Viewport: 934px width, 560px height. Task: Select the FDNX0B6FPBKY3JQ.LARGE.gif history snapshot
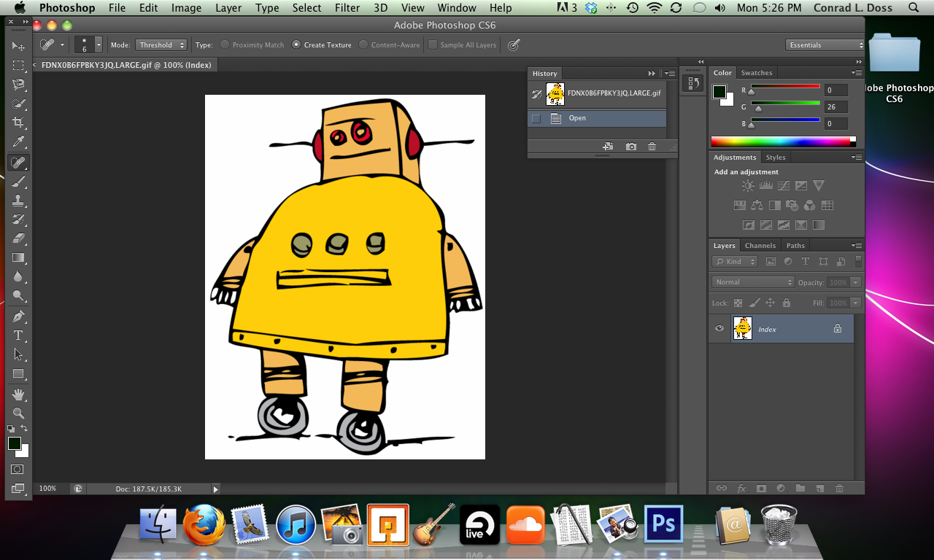pos(597,93)
